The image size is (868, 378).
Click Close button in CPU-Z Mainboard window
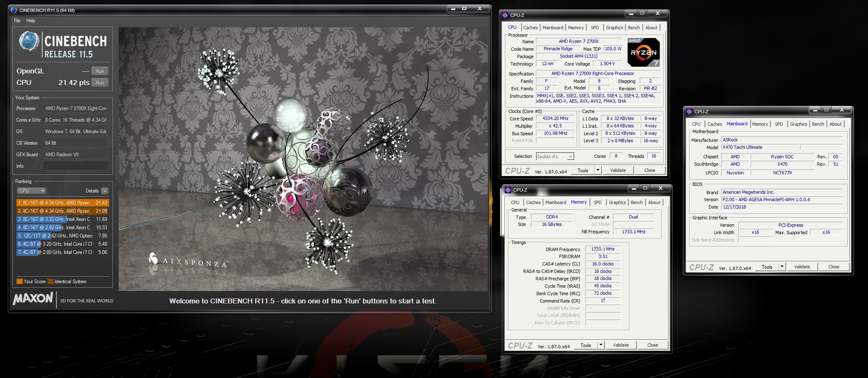tap(833, 267)
